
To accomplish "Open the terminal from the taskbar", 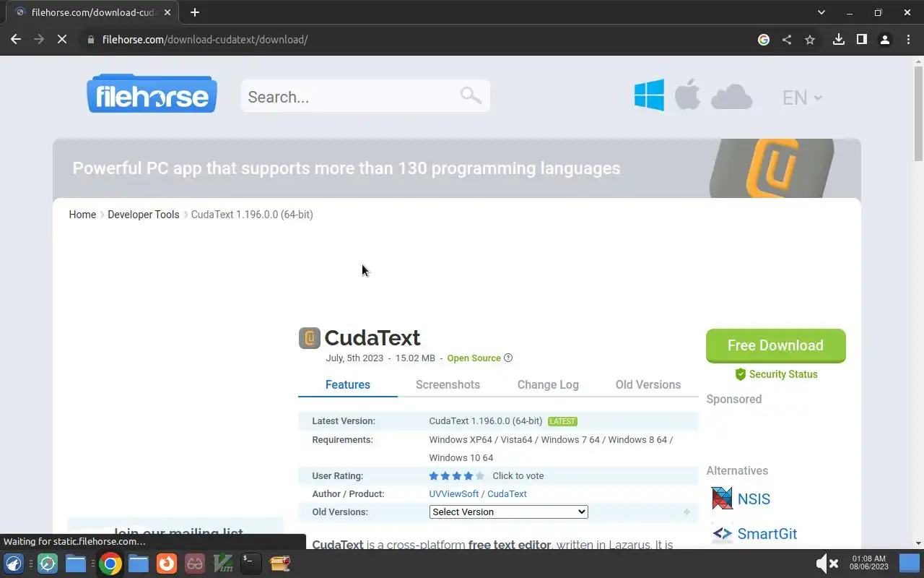I will point(250,563).
